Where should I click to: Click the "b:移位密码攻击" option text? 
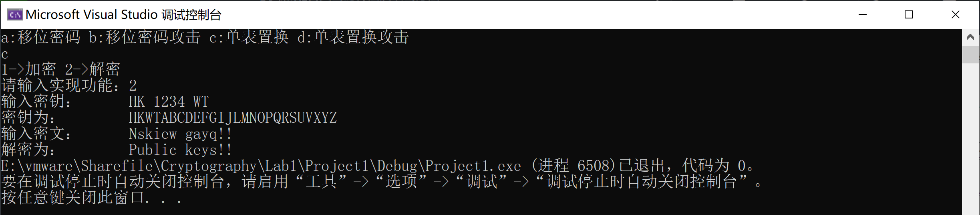[145, 37]
